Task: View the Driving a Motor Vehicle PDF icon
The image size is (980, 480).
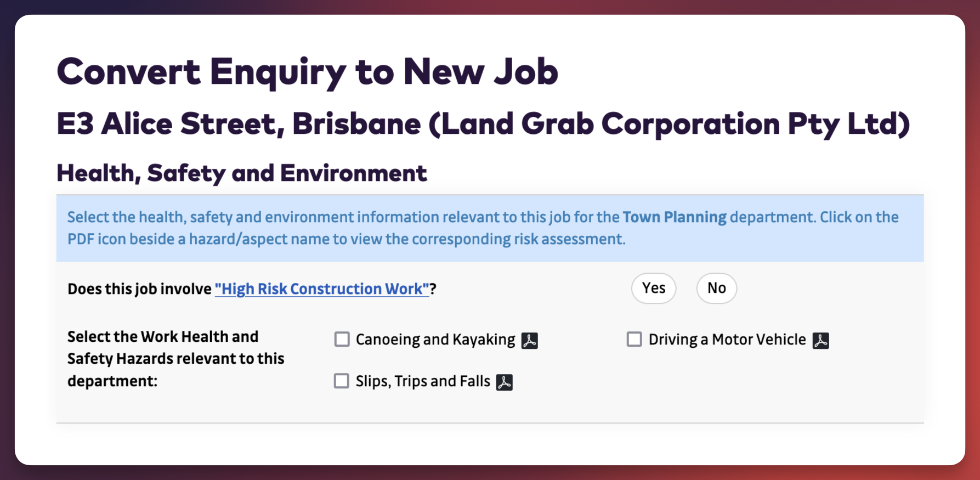Action: click(x=820, y=341)
